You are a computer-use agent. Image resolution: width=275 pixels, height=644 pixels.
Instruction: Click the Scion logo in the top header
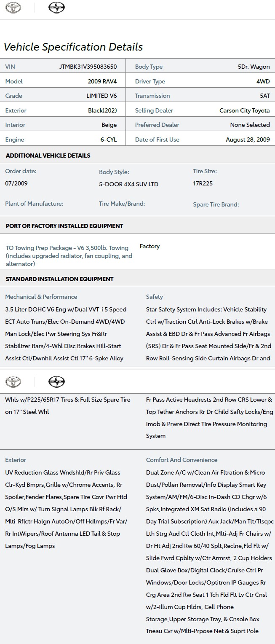tap(57, 8)
